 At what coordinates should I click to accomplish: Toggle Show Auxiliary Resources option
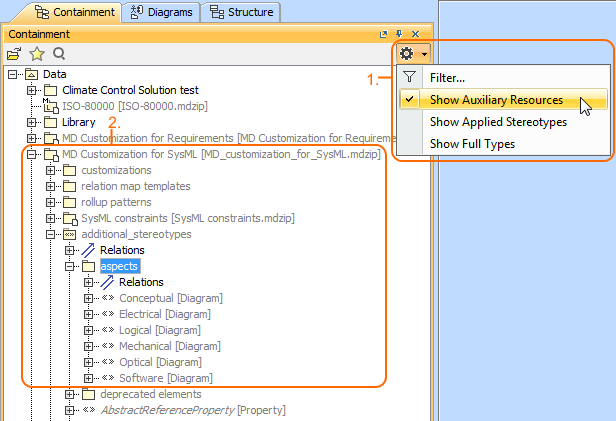(x=496, y=100)
